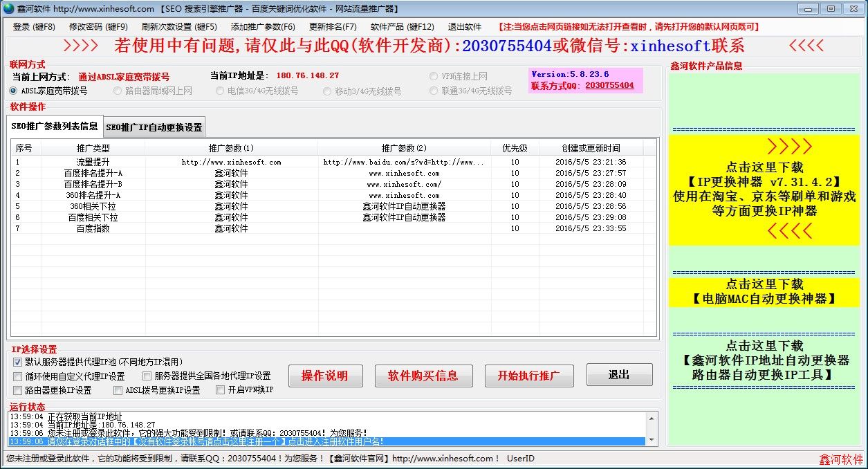Click 更新排名(F7) menu item
The height and width of the screenshot is (469, 868).
point(333,27)
